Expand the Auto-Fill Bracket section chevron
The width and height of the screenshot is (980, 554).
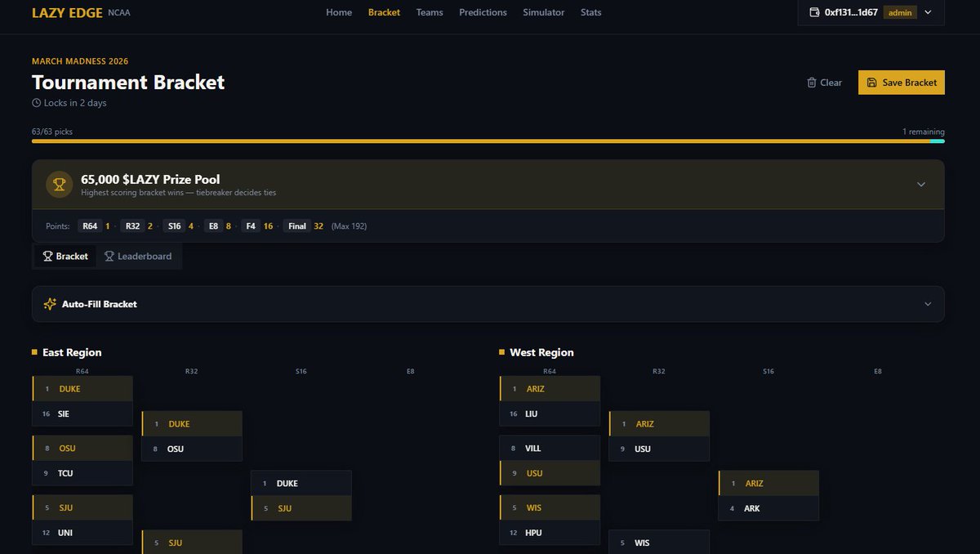click(x=928, y=304)
